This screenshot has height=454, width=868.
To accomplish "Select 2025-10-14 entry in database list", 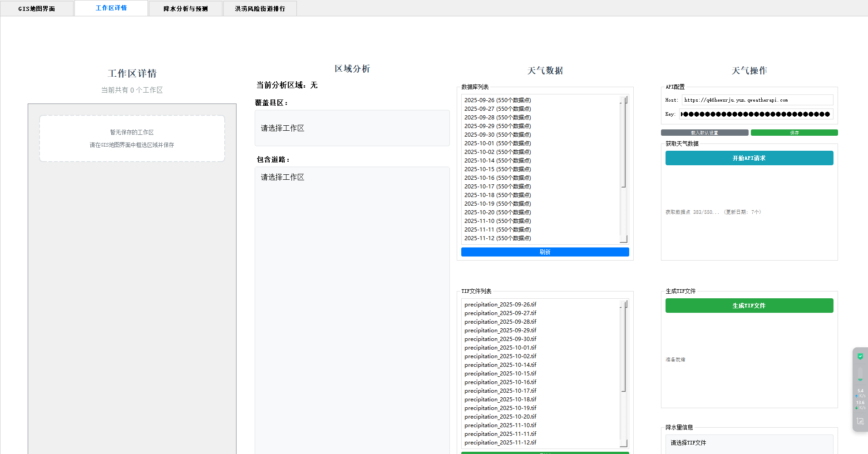I will [497, 160].
